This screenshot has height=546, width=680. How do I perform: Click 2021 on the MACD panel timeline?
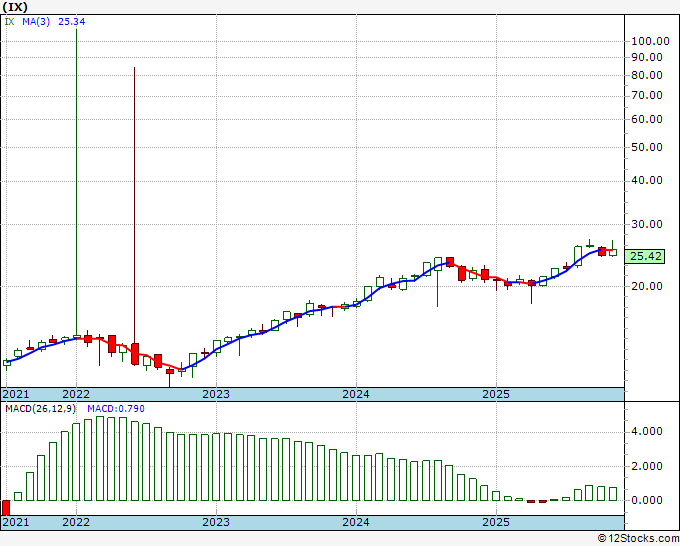tap(16, 522)
